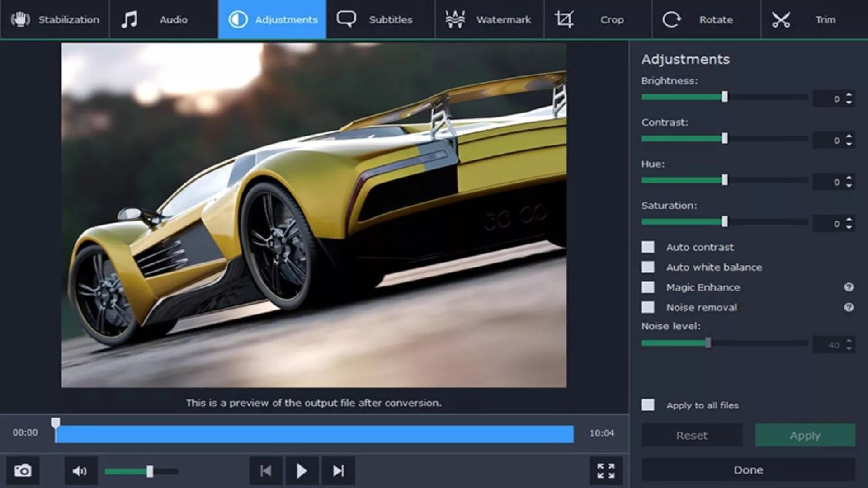Skip to previous frame

(266, 471)
